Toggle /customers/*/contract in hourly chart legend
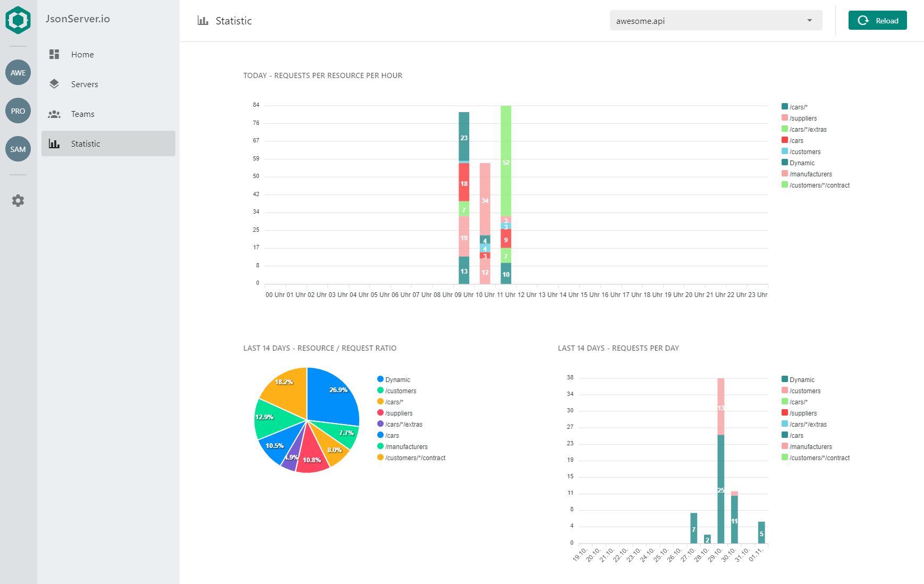Viewport: 924px width, 584px height. click(x=816, y=185)
